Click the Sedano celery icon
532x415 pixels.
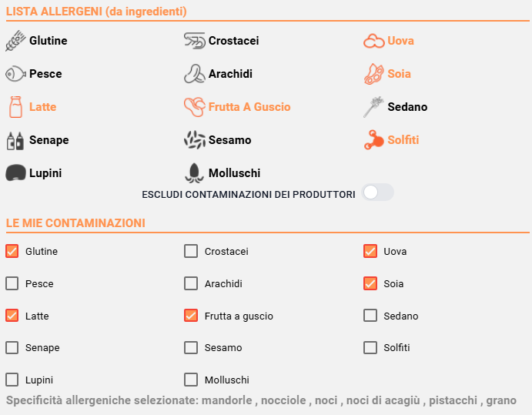[x=373, y=107]
